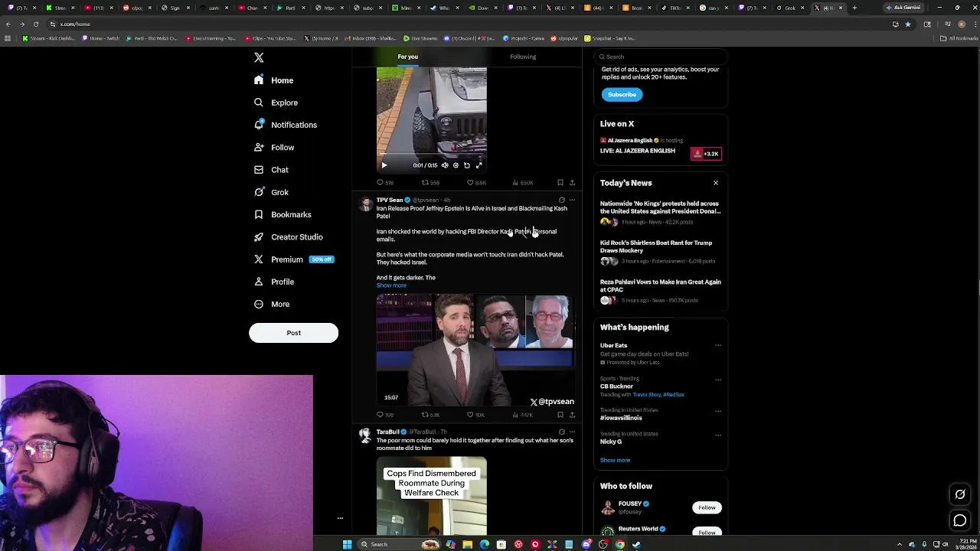980x551 pixels.
Task: Open Grok in the sidebar
Action: [272, 192]
